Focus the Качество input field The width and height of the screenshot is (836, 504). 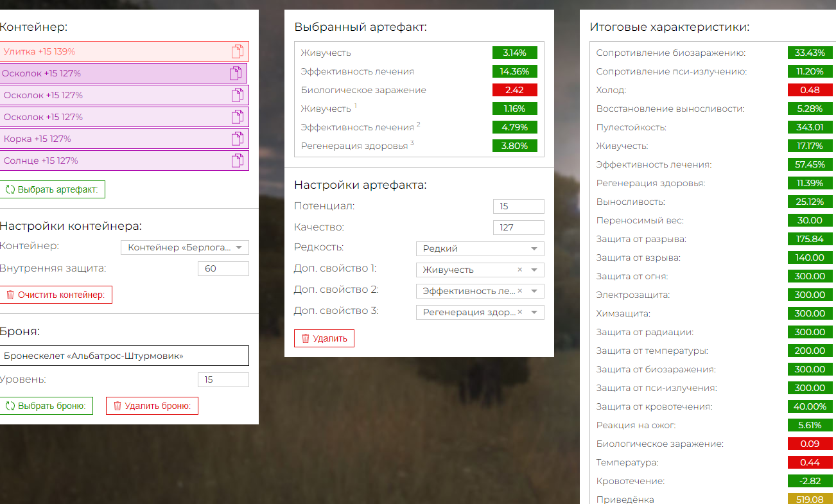[x=519, y=228]
